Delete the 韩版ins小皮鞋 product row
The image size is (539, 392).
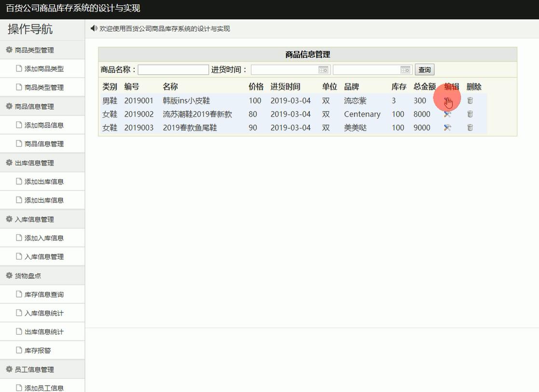coord(470,101)
